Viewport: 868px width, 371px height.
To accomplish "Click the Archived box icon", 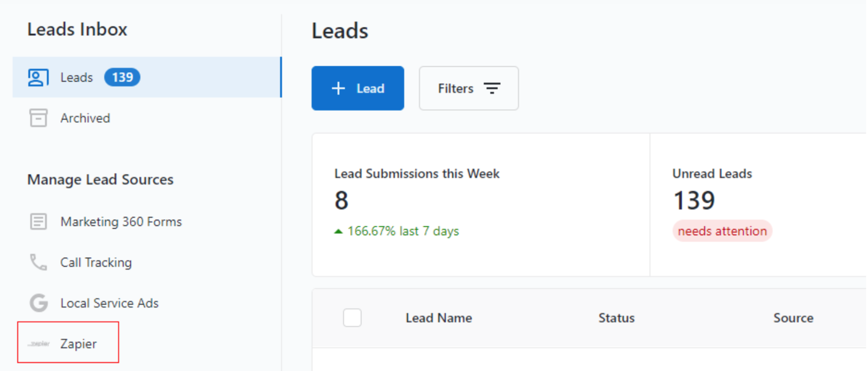I will 38,118.
